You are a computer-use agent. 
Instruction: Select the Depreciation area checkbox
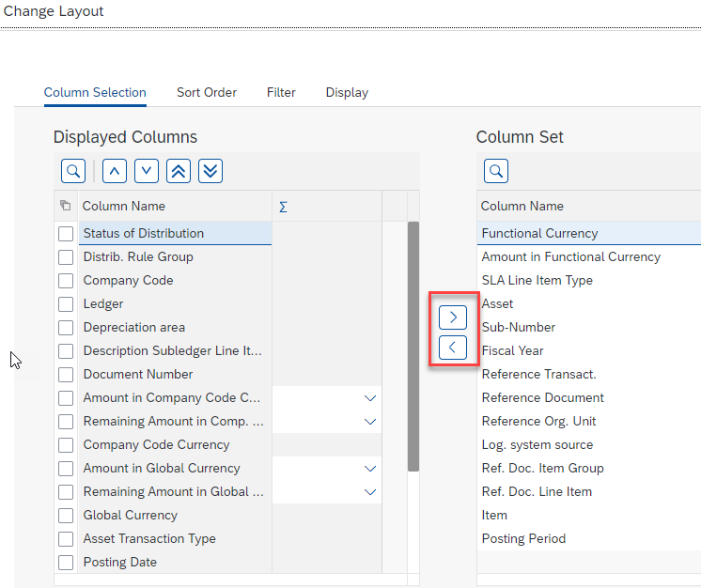pyautogui.click(x=66, y=328)
